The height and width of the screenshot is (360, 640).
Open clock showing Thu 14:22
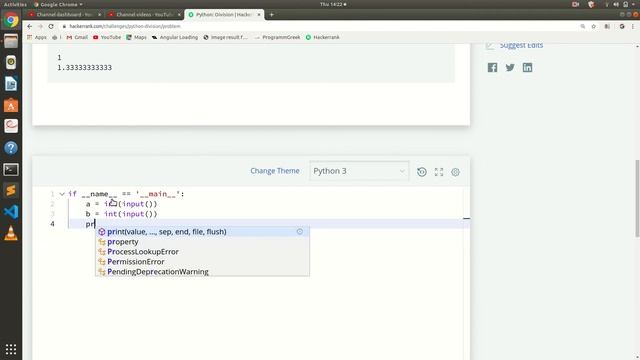tap(333, 4)
